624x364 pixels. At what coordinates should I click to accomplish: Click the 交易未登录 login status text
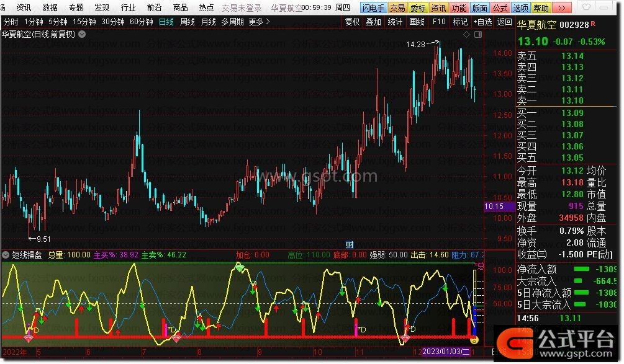coord(242,8)
